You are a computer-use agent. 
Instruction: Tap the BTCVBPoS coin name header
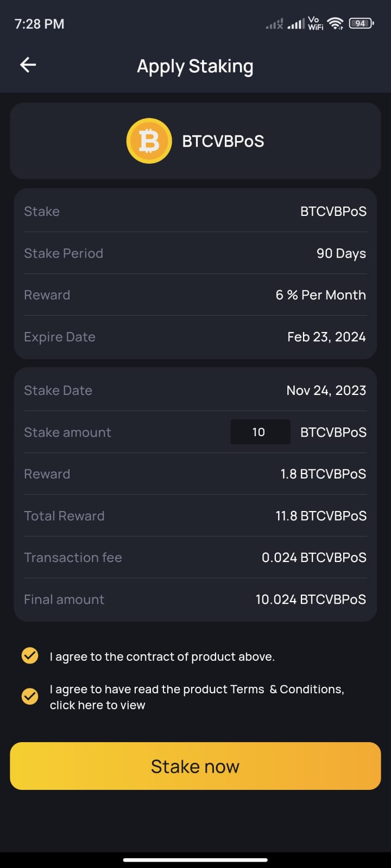pos(223,141)
